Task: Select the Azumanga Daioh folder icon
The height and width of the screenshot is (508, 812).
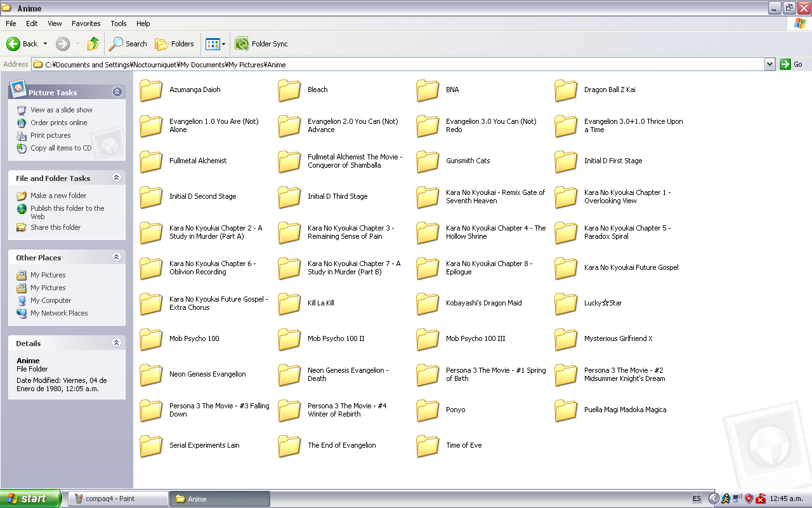Action: (x=151, y=90)
